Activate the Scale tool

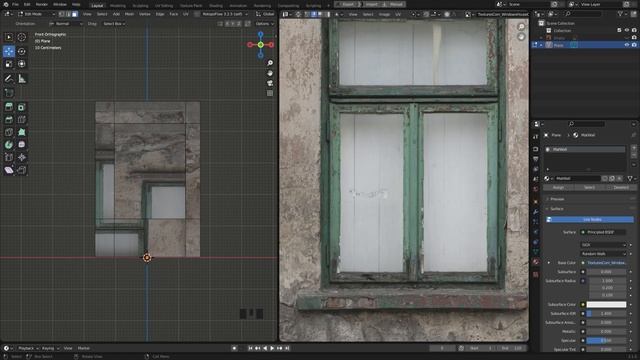[9, 64]
